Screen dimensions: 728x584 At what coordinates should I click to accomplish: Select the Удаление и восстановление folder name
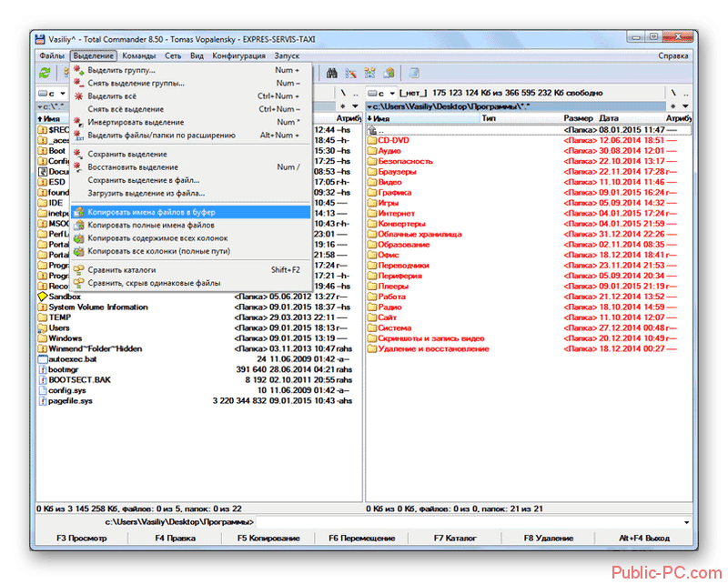tap(433, 348)
